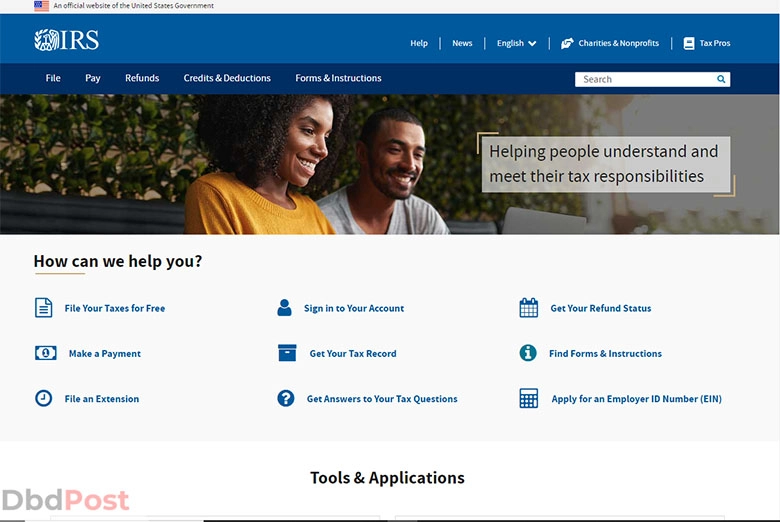Click the info icon for Find Forms
The image size is (780, 522).
tap(528, 353)
